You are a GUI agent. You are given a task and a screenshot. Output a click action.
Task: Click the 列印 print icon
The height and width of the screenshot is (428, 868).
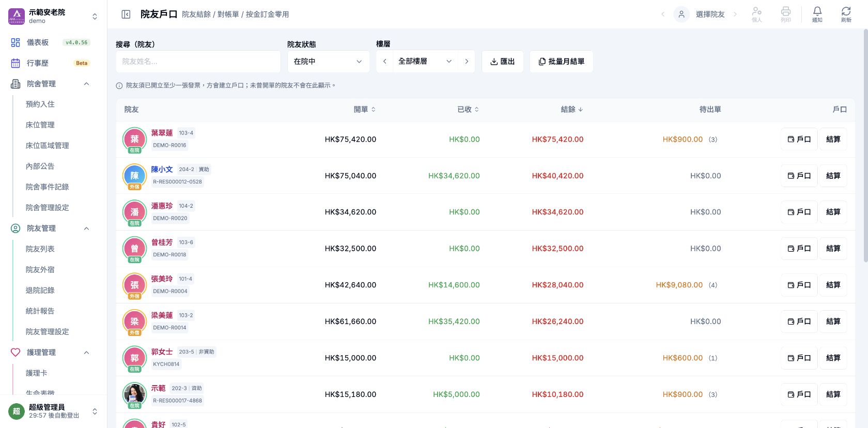point(786,14)
